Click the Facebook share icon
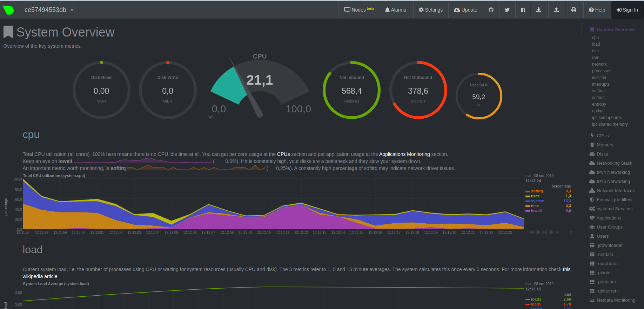This screenshot has height=309, width=644. 523,10
